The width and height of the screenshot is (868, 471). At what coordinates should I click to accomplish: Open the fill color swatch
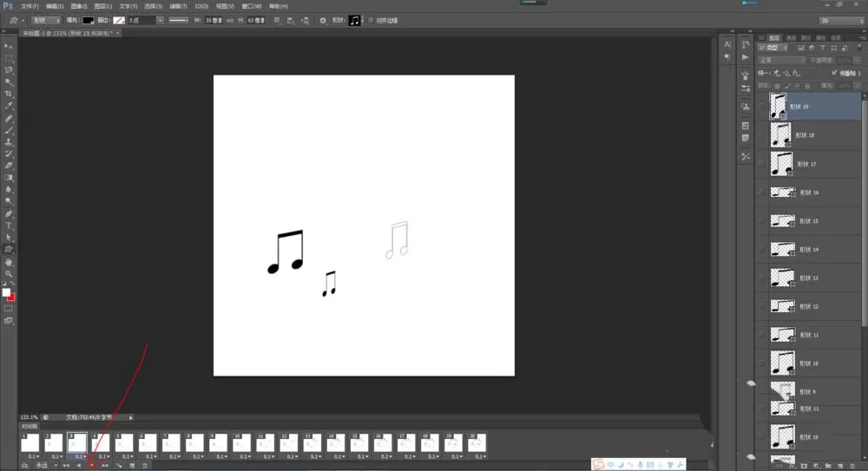tap(88, 21)
